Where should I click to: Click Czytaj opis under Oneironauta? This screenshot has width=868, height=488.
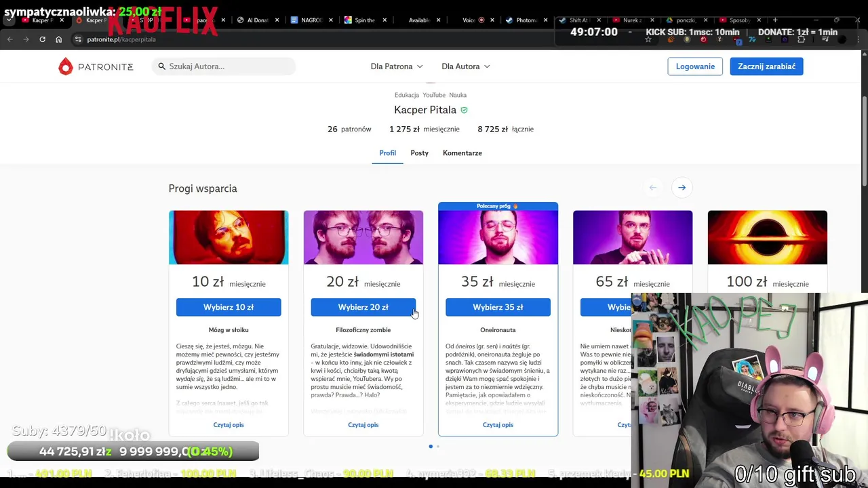(x=498, y=425)
